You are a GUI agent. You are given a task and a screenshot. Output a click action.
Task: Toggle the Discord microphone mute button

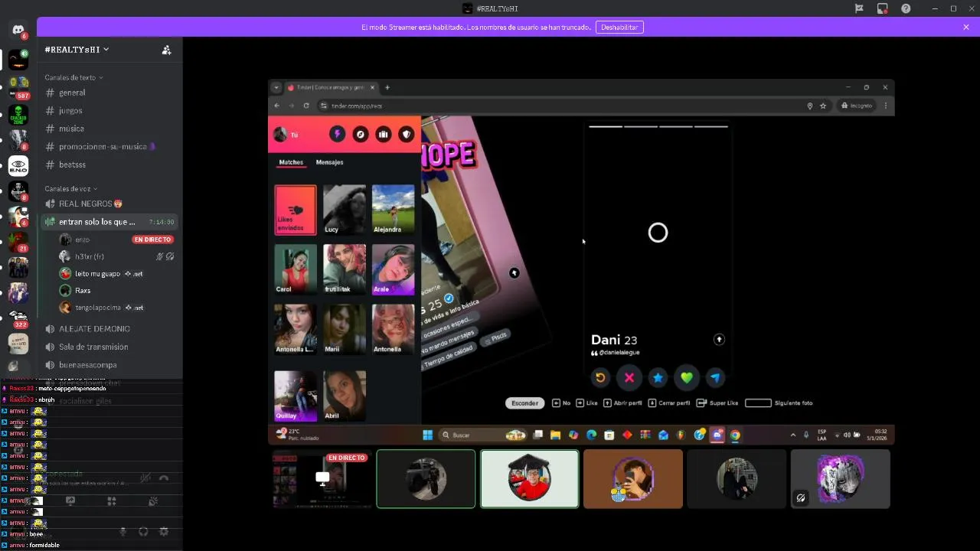pyautogui.click(x=122, y=531)
